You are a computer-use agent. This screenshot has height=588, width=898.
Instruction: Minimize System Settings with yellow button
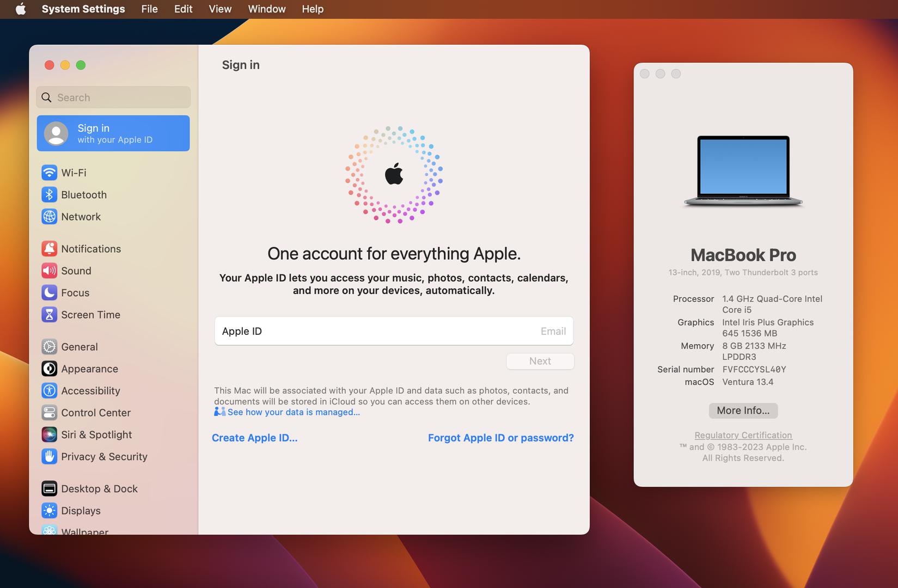65,65
